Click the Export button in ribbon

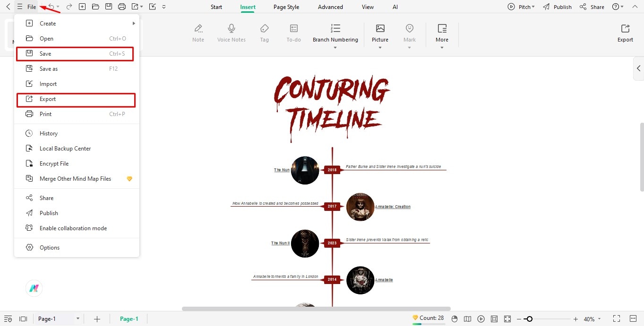tap(625, 33)
